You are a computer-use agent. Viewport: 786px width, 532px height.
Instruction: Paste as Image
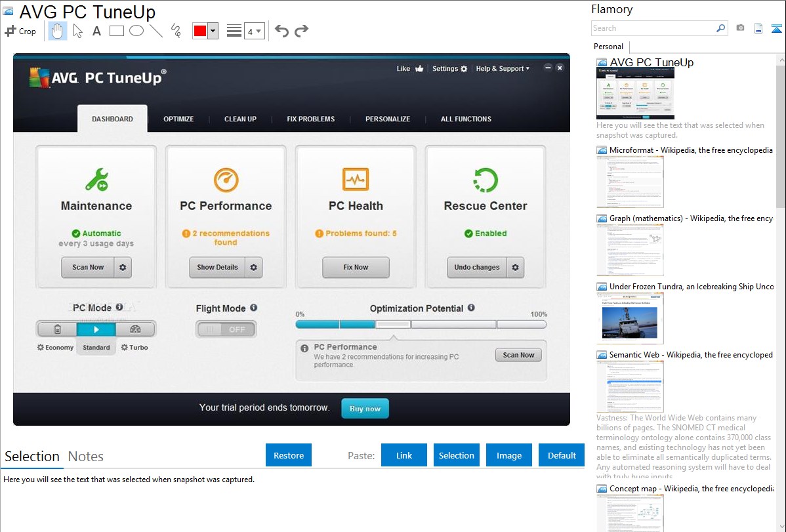pos(508,455)
